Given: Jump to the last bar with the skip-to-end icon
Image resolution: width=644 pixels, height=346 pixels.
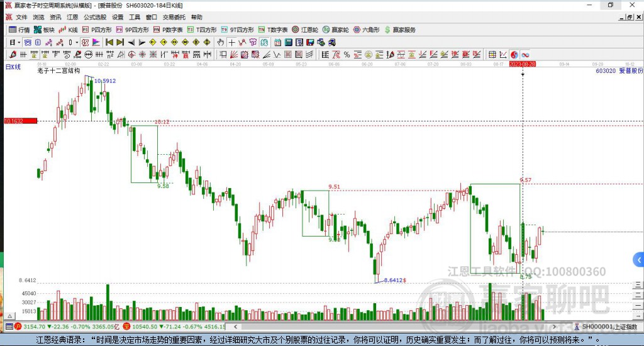Looking at the screenshot, I should [x=120, y=42].
